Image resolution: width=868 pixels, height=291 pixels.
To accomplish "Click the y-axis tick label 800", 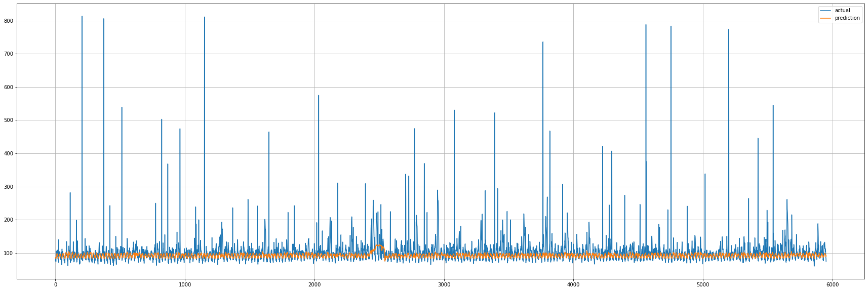I will (x=9, y=21).
